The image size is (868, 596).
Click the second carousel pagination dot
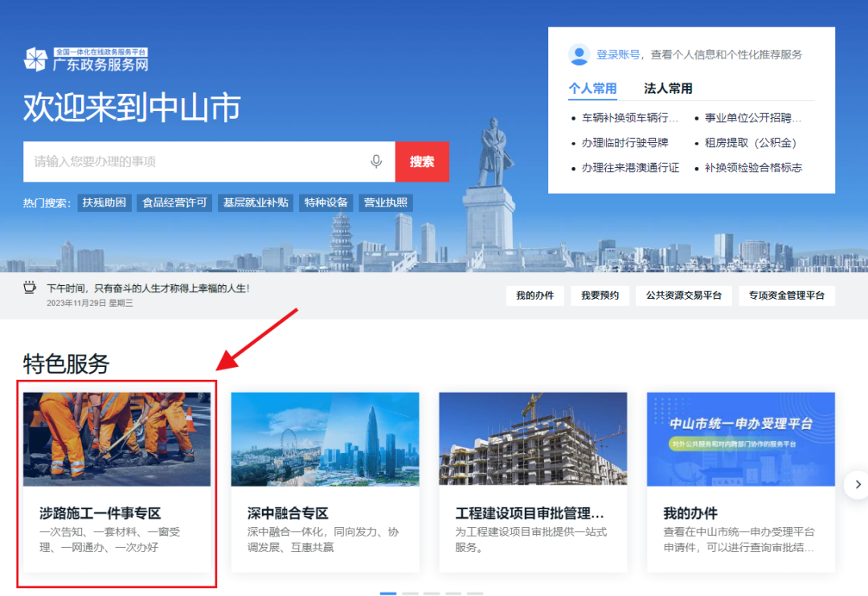(410, 591)
